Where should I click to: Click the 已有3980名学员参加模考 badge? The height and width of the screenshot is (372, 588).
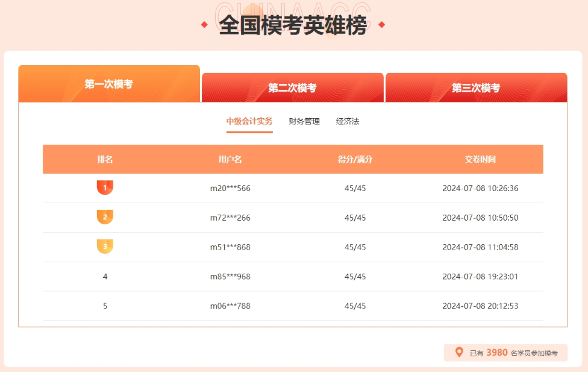506,352
